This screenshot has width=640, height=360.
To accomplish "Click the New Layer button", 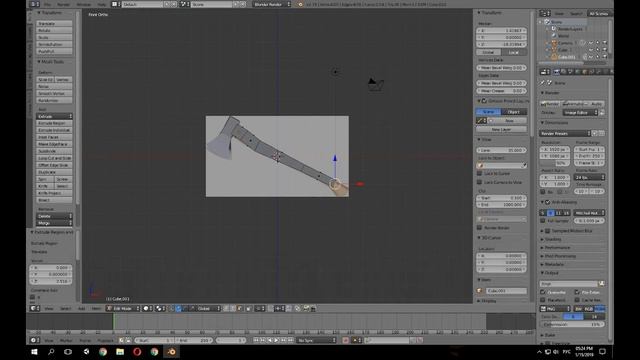I will [x=501, y=129].
